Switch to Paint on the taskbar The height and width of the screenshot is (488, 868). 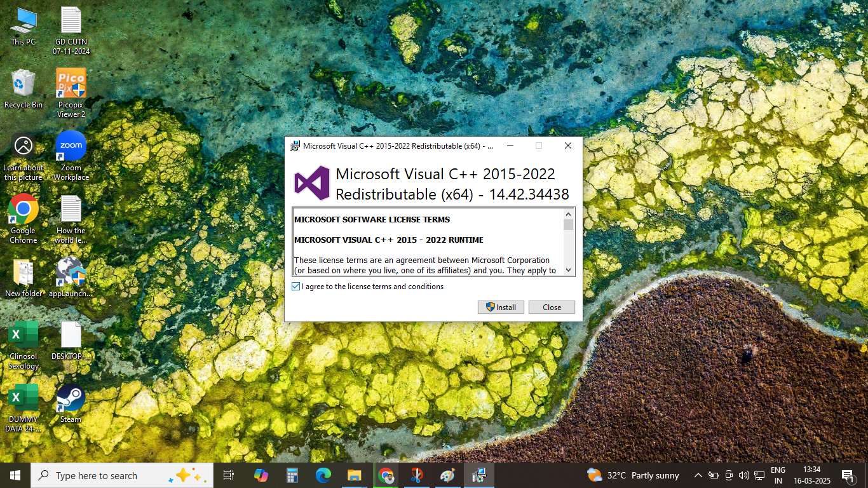[448, 475]
